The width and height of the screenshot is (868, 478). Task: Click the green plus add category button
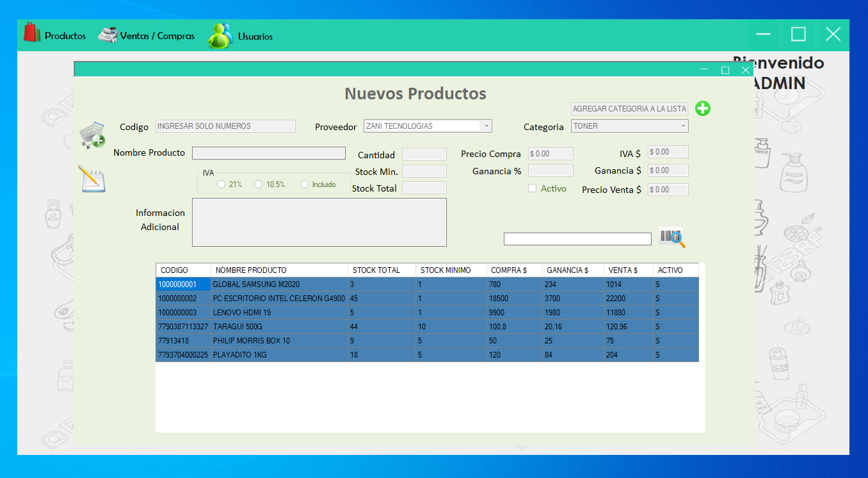[703, 108]
